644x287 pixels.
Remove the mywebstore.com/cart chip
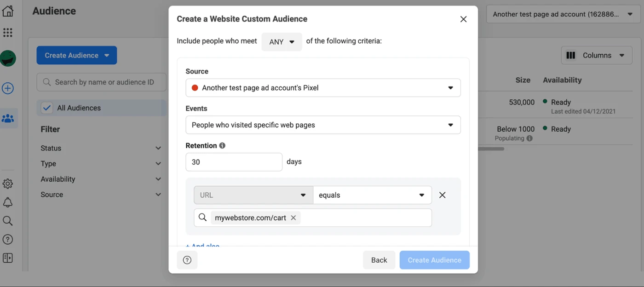(293, 218)
